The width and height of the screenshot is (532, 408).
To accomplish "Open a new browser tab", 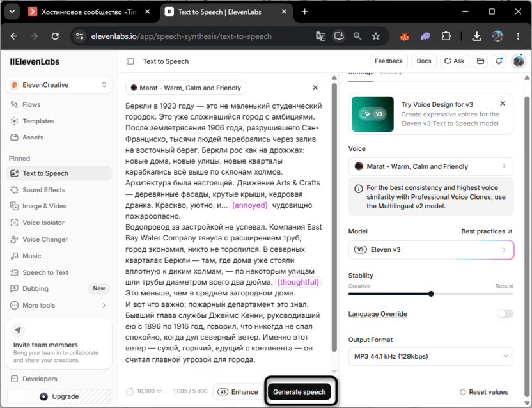I will click(304, 12).
